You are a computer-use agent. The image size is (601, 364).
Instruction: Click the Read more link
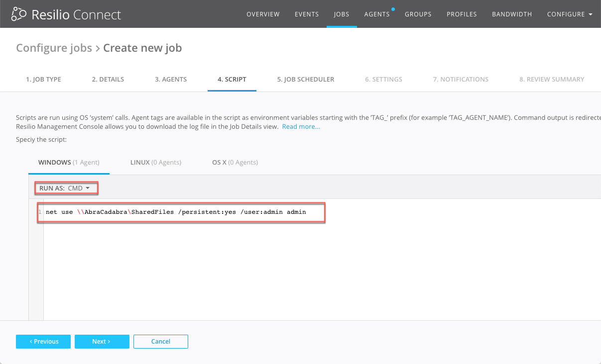(301, 127)
